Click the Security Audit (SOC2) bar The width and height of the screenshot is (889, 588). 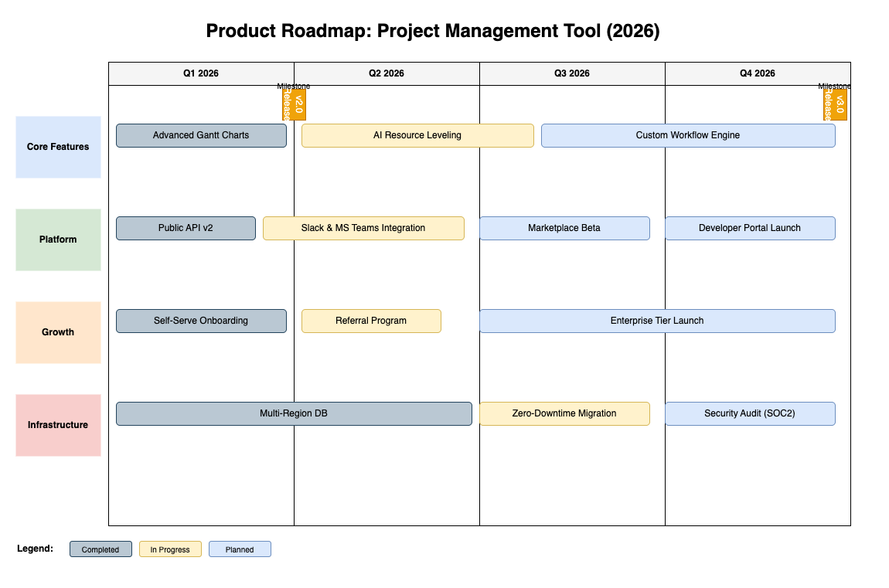[750, 413]
